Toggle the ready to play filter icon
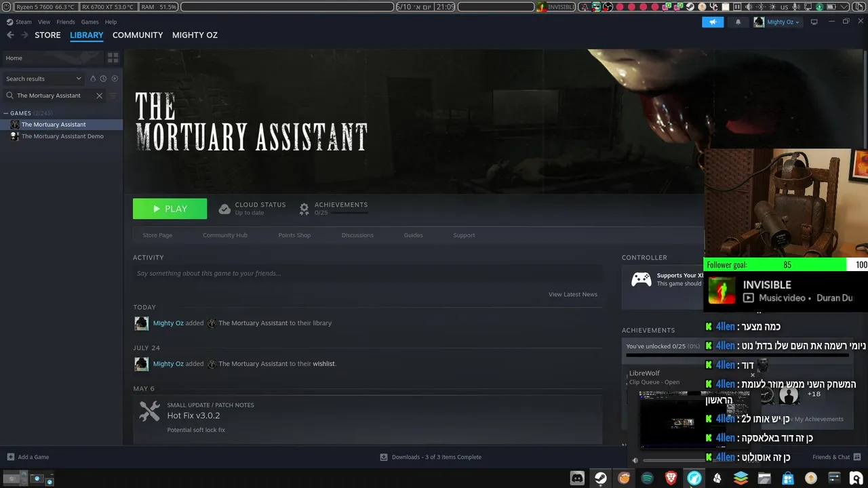The image size is (868, 488). 115,79
